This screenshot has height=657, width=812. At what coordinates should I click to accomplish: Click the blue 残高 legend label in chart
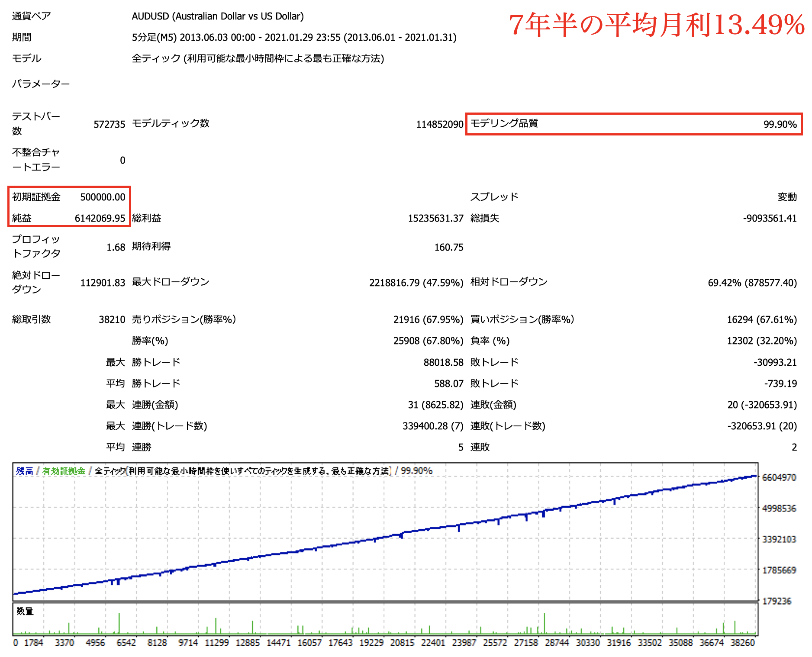(x=25, y=471)
